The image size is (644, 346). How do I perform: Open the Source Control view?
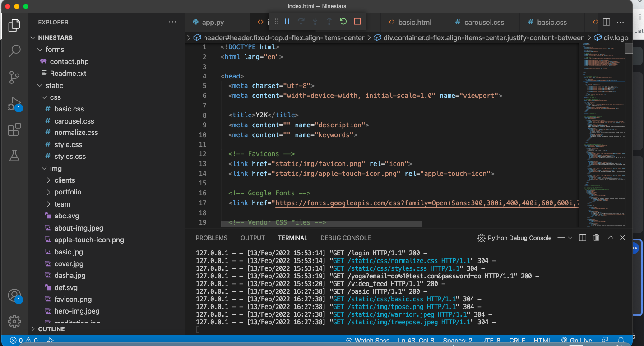pyautogui.click(x=14, y=77)
